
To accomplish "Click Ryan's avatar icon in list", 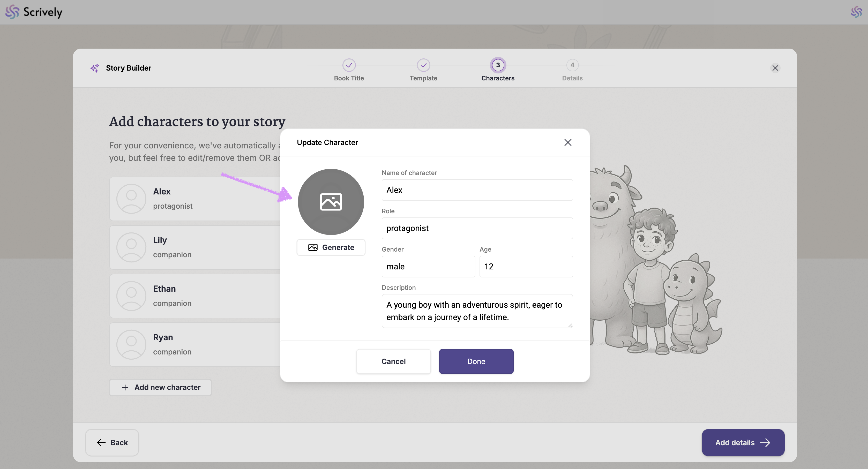I will [x=131, y=344].
